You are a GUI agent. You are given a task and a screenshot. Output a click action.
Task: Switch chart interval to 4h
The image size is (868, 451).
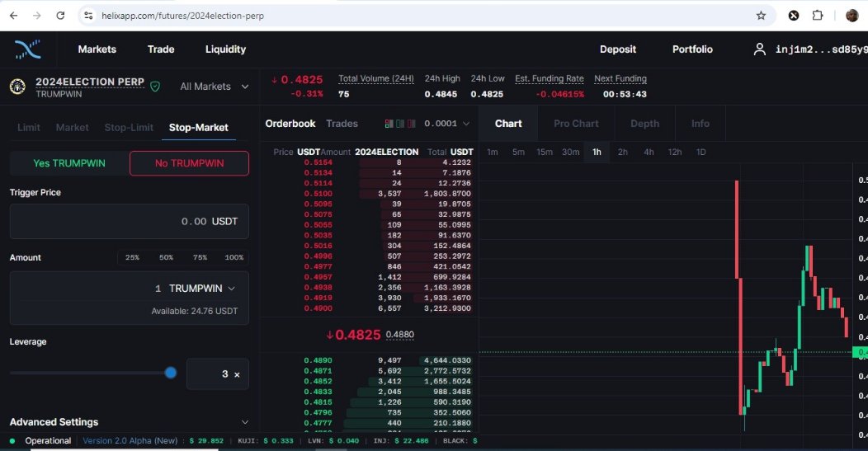point(649,152)
